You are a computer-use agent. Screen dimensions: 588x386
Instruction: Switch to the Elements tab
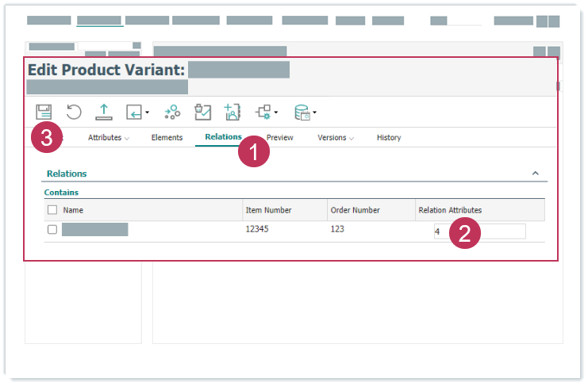point(167,138)
